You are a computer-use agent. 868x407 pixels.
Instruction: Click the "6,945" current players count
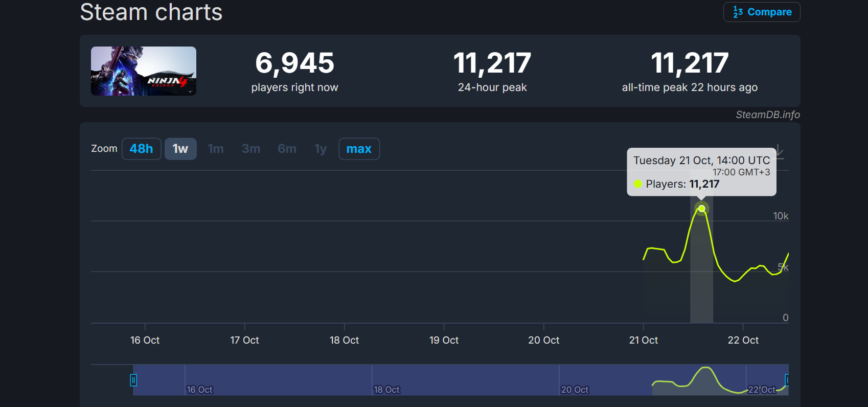point(295,63)
